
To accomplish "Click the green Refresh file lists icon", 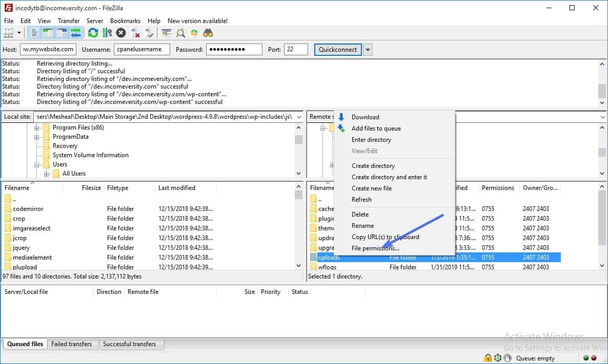I will point(93,33).
